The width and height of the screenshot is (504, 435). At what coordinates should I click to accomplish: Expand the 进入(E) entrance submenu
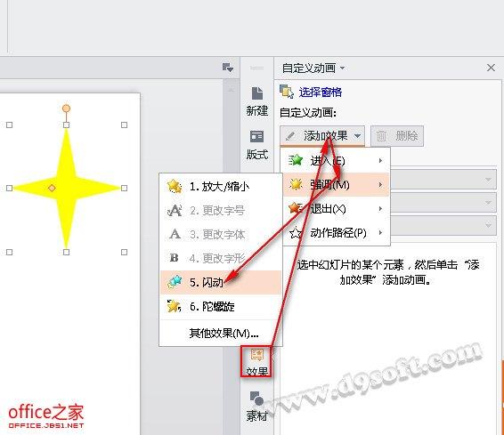pos(337,160)
